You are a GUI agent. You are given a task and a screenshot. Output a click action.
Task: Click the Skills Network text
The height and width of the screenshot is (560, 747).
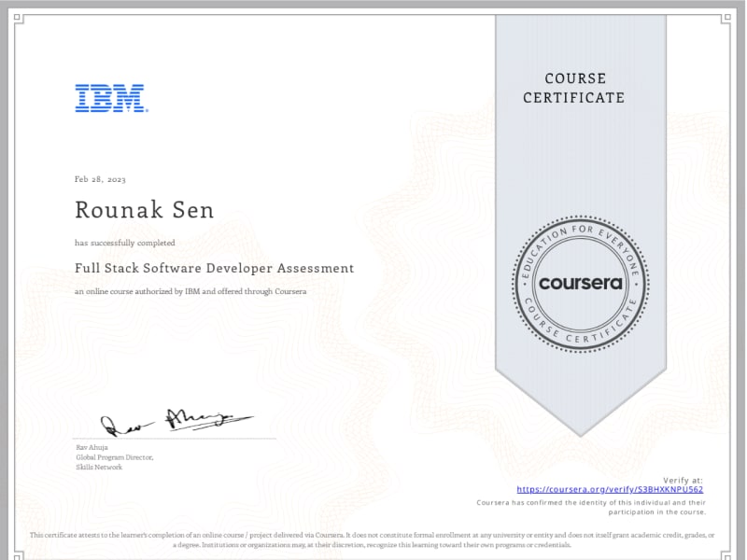click(x=99, y=468)
